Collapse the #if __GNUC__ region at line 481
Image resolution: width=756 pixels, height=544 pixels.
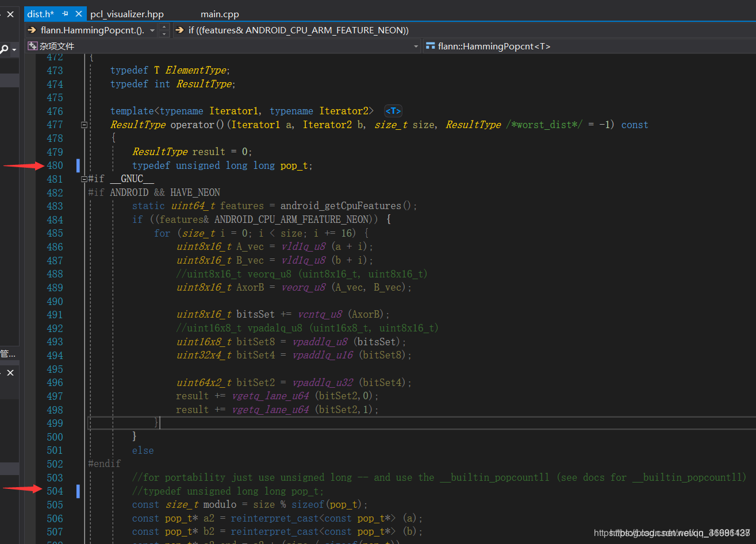[84, 179]
